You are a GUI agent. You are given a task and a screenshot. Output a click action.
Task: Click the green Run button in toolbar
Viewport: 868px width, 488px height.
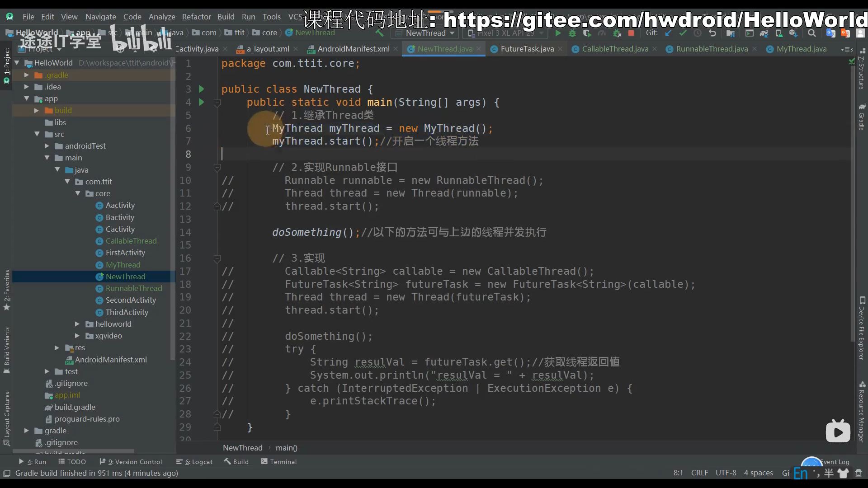tap(558, 33)
